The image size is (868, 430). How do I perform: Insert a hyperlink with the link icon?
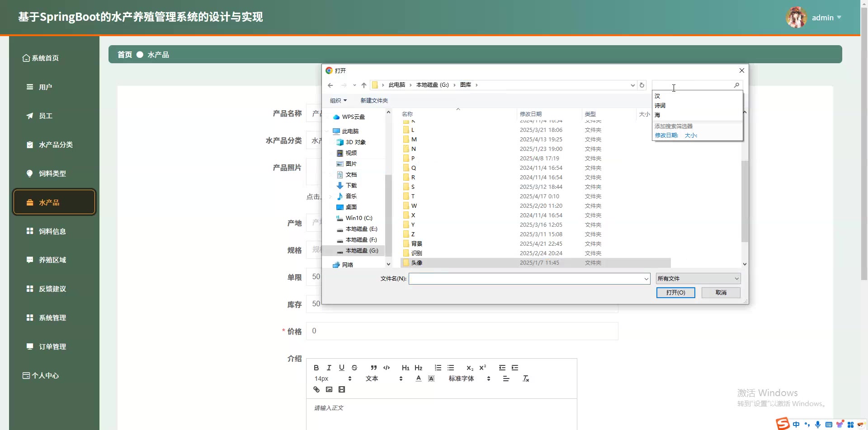pyautogui.click(x=316, y=389)
